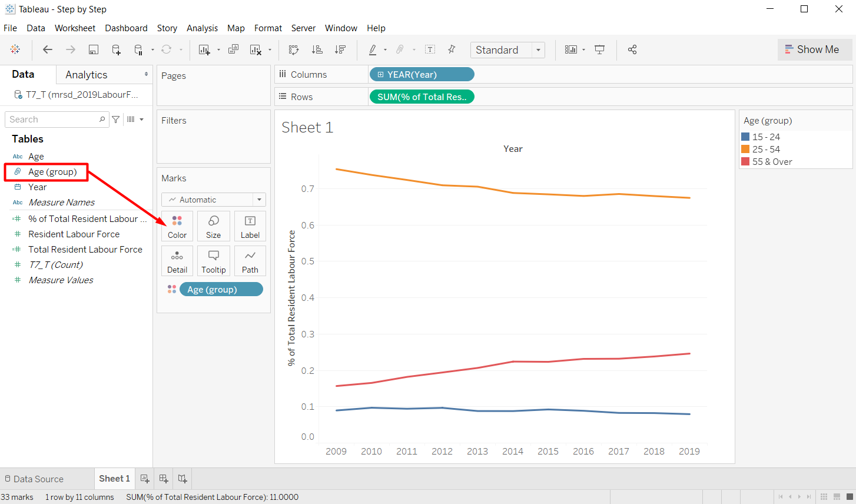The height and width of the screenshot is (504, 856).
Task: Click the Show Me button
Action: coord(815,49)
